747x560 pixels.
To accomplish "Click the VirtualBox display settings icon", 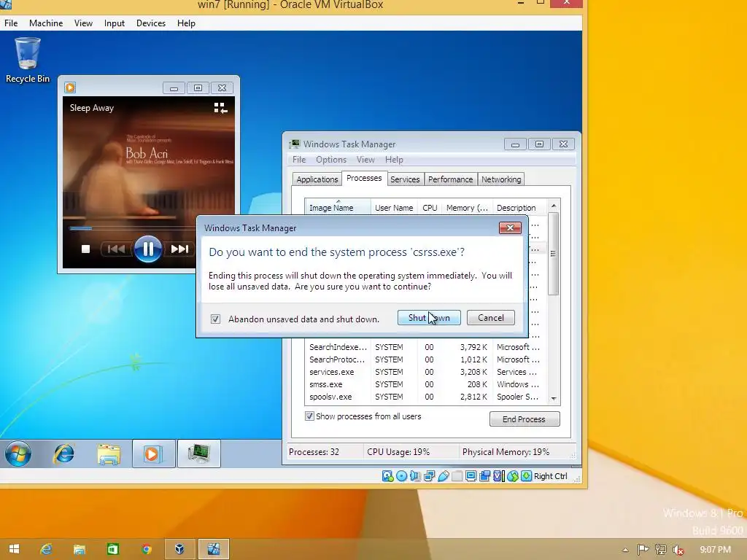I will tap(471, 476).
